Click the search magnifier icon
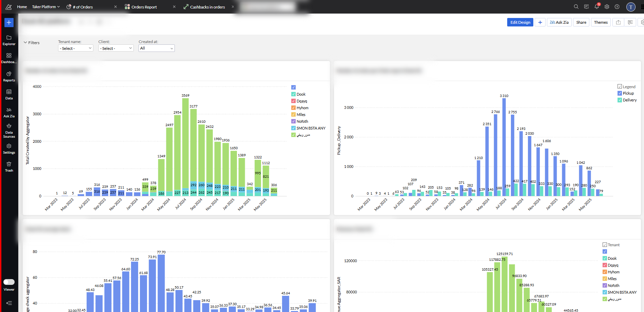The height and width of the screenshot is (312, 644). click(576, 7)
